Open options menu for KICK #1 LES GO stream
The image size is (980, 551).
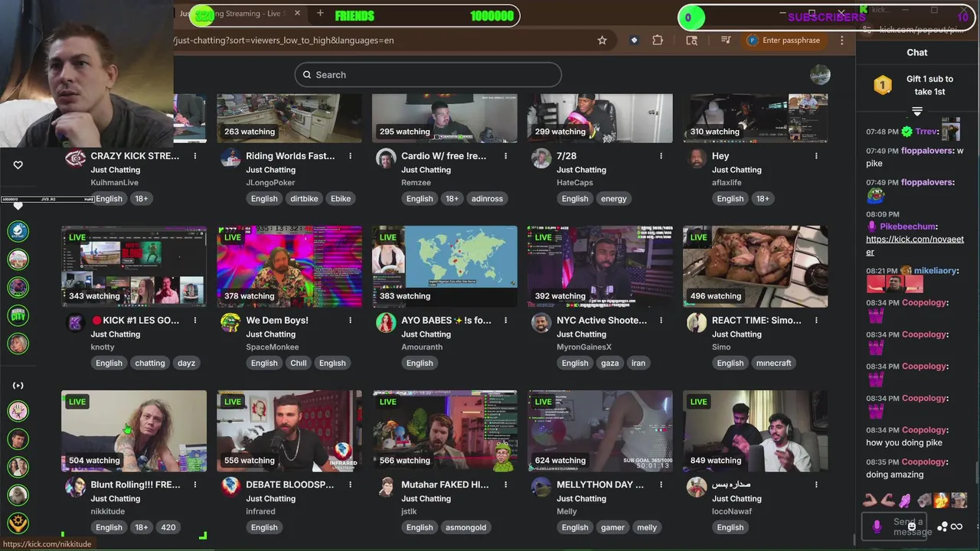pos(195,321)
